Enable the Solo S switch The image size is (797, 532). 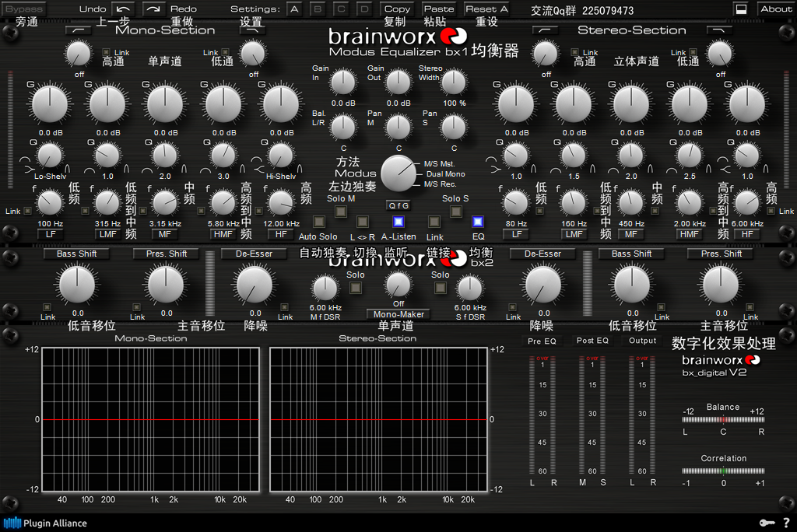pyautogui.click(x=456, y=211)
